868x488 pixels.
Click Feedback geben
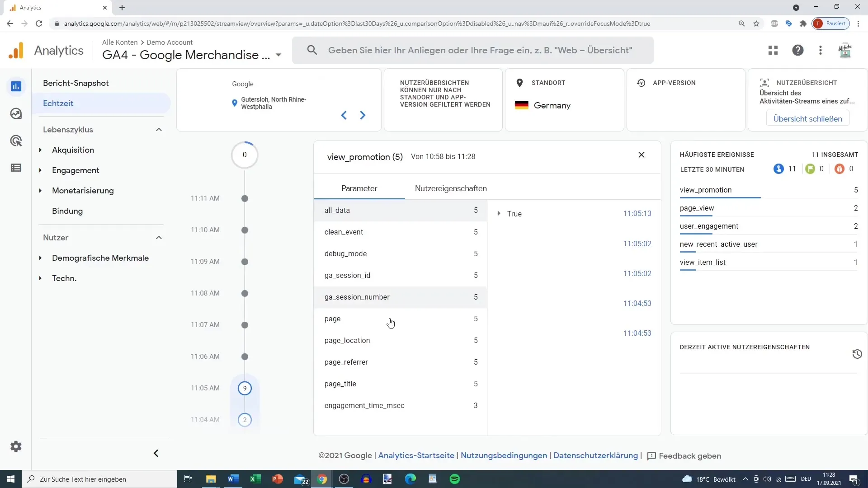click(684, 456)
